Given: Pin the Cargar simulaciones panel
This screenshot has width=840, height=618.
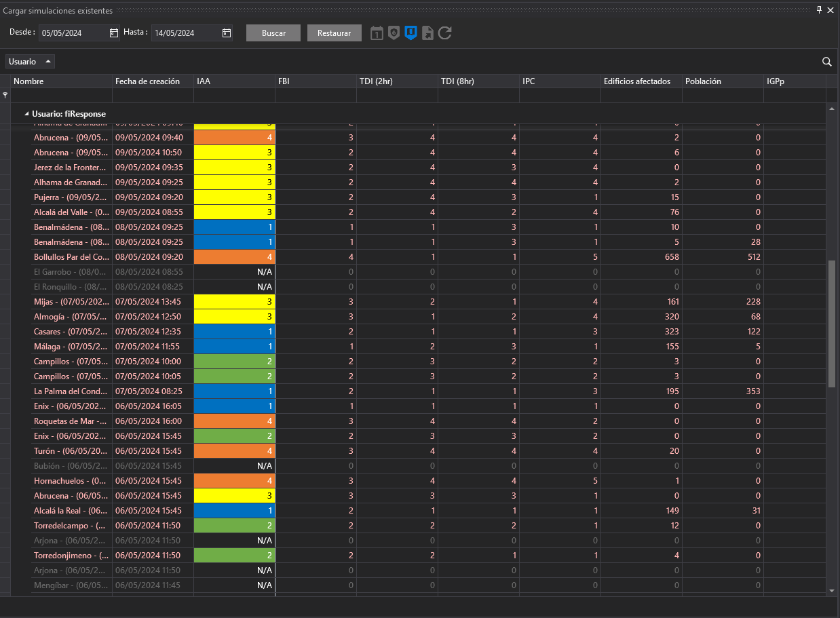Looking at the screenshot, I should (819, 10).
